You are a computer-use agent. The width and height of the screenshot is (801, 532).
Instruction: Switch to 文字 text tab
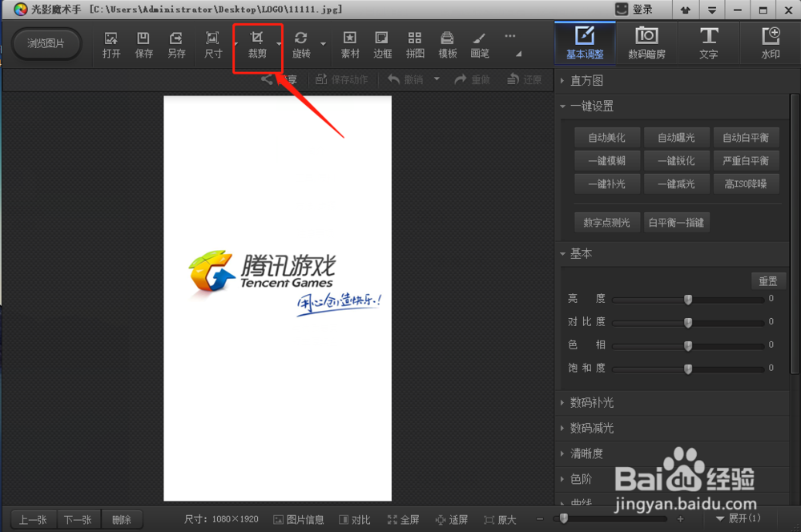pyautogui.click(x=709, y=43)
